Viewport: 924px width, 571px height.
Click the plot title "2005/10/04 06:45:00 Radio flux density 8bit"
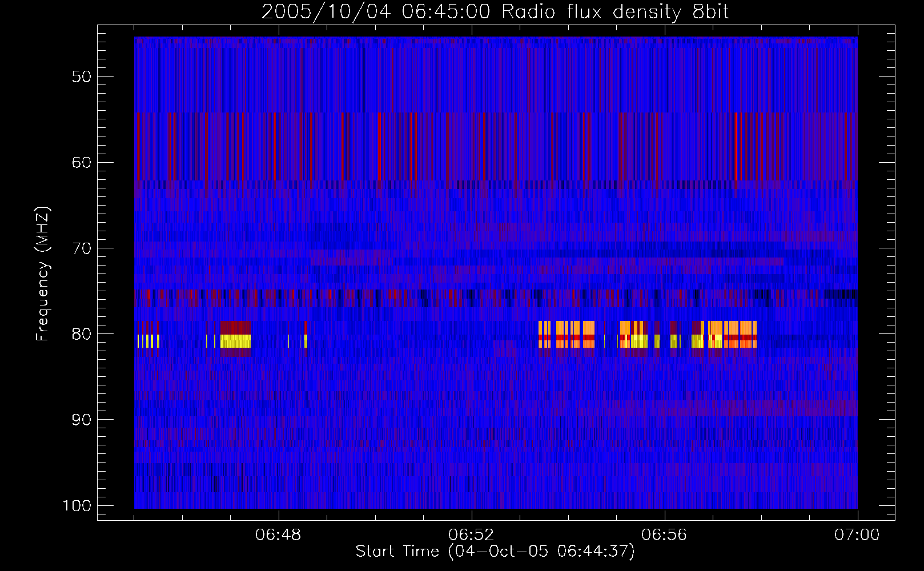(x=495, y=12)
